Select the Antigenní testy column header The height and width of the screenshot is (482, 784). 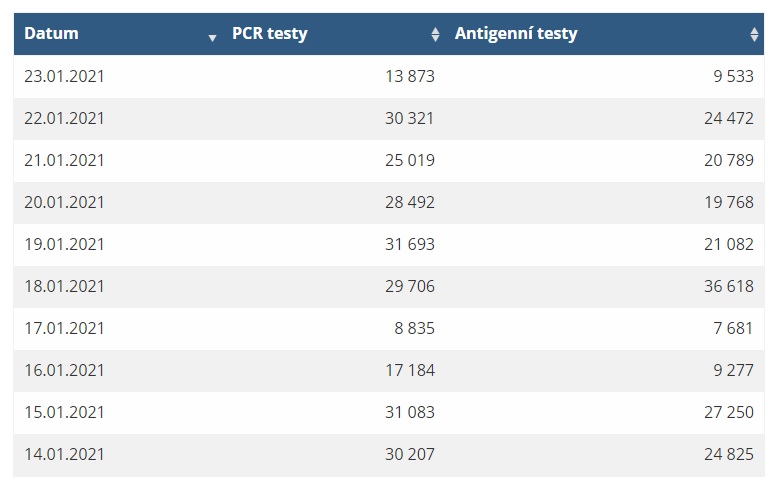click(x=605, y=34)
